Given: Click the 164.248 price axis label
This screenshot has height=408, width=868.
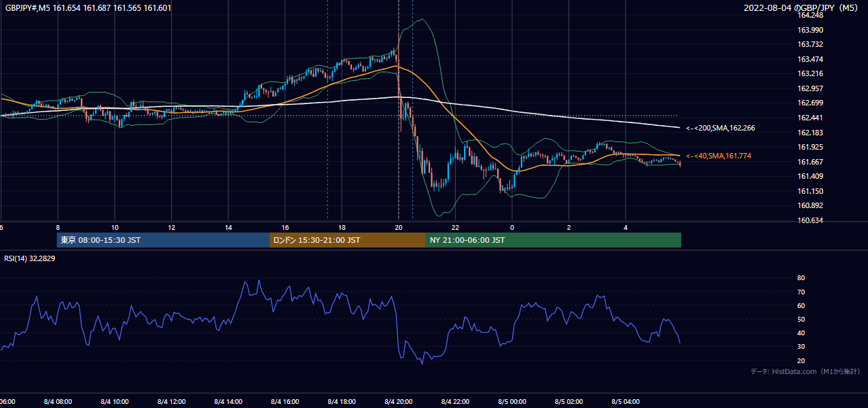Looking at the screenshot, I should [810, 15].
